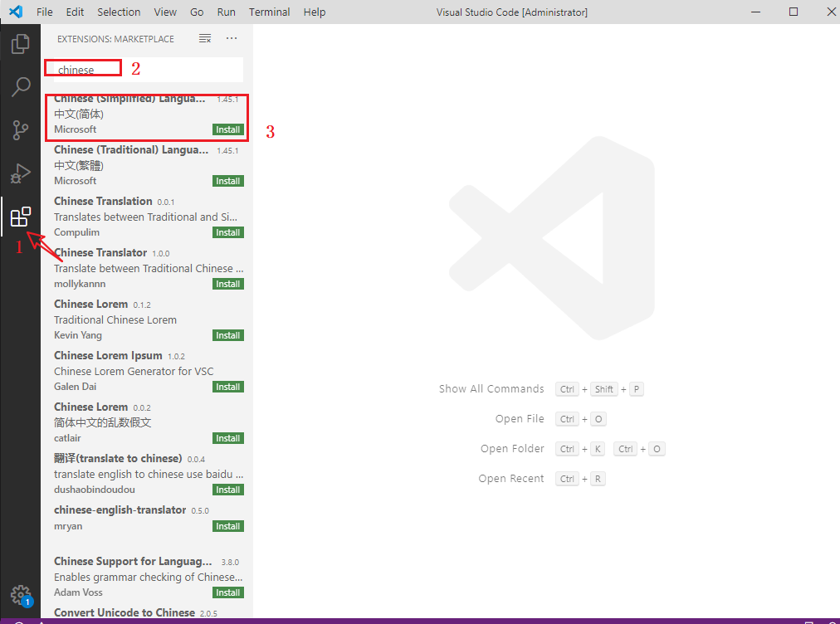Open the Run menu
The height and width of the screenshot is (624, 840).
(x=226, y=12)
